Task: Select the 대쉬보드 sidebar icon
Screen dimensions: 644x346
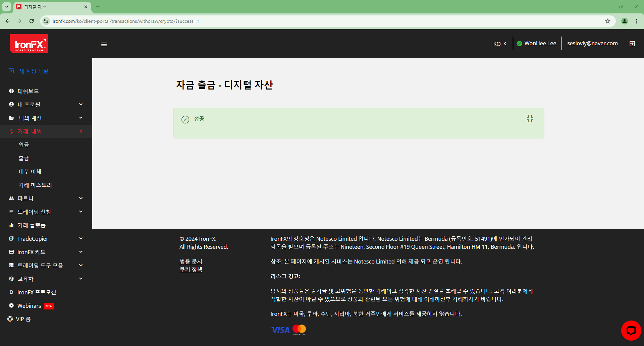Action: tap(11, 91)
